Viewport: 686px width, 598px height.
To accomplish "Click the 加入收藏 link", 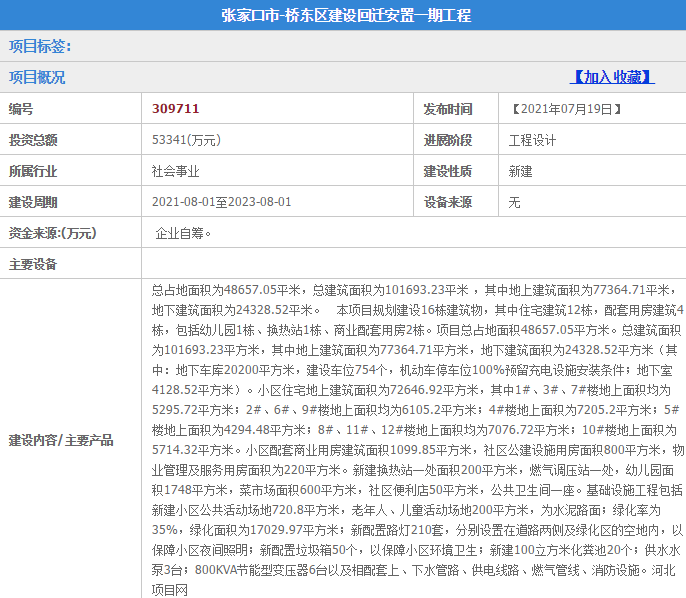I will 612,77.
